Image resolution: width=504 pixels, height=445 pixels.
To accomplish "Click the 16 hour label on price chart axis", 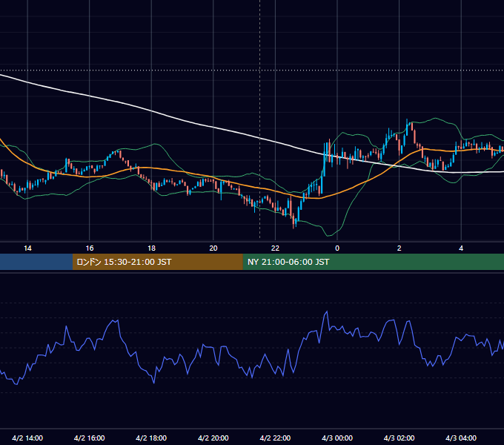I will click(x=90, y=248).
